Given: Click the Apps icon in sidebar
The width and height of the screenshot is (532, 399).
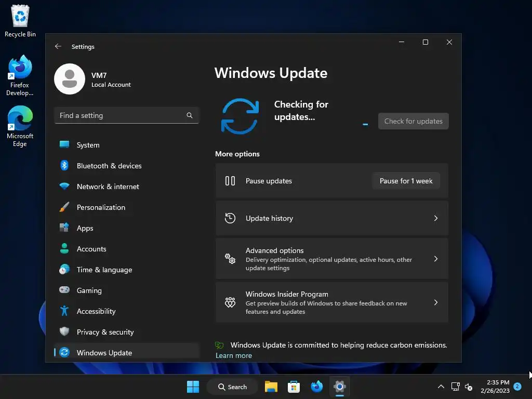Looking at the screenshot, I should [x=64, y=228].
